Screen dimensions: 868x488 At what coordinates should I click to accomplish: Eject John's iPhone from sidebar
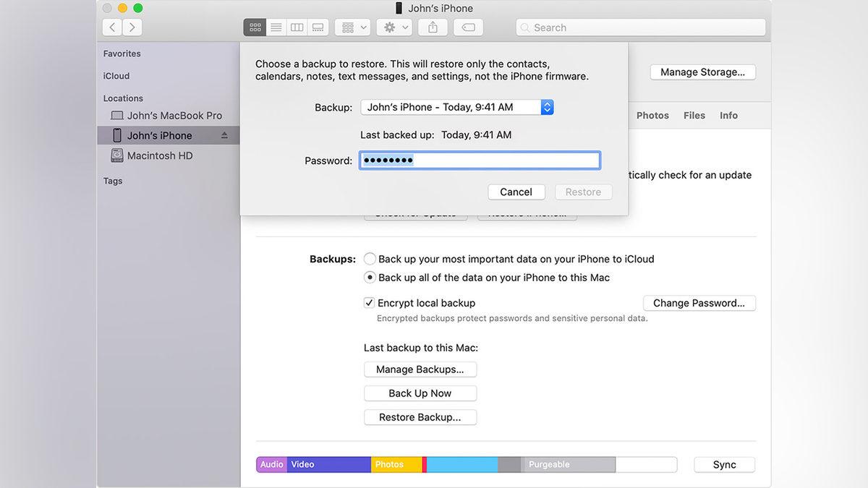pyautogui.click(x=224, y=136)
